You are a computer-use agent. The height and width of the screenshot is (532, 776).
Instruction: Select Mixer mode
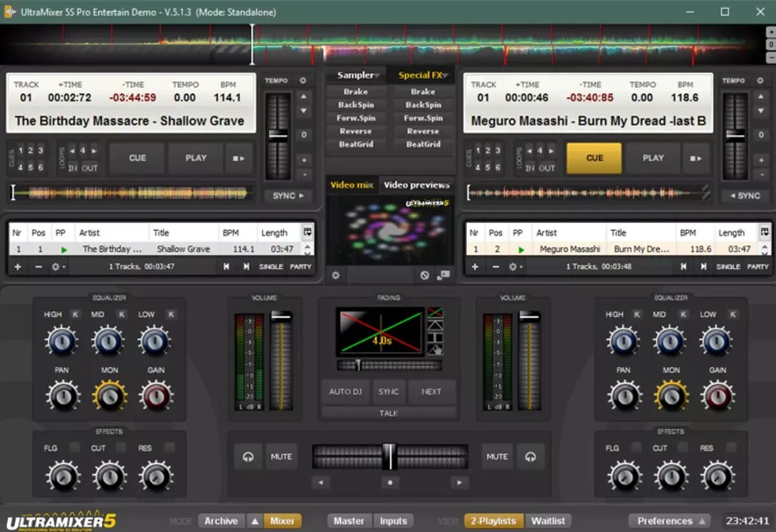(283, 520)
